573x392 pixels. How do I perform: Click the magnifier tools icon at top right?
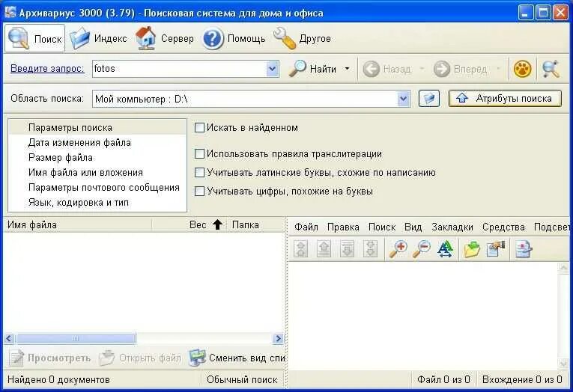coord(551,69)
